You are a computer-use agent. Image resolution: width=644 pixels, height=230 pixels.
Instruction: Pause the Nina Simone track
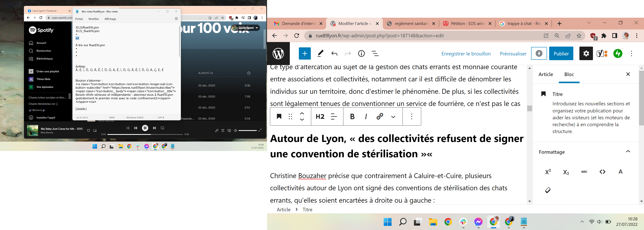pyautogui.click(x=145, y=128)
